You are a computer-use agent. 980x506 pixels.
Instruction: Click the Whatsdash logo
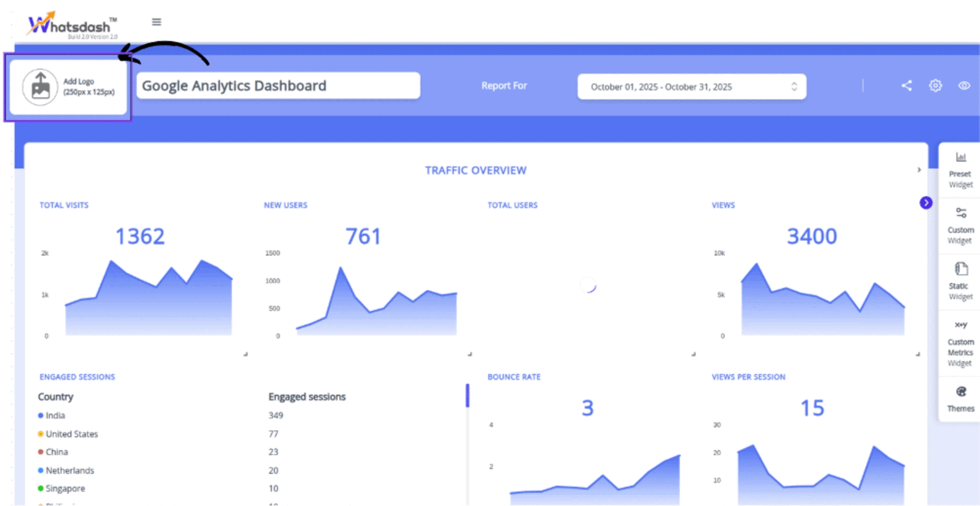click(72, 25)
